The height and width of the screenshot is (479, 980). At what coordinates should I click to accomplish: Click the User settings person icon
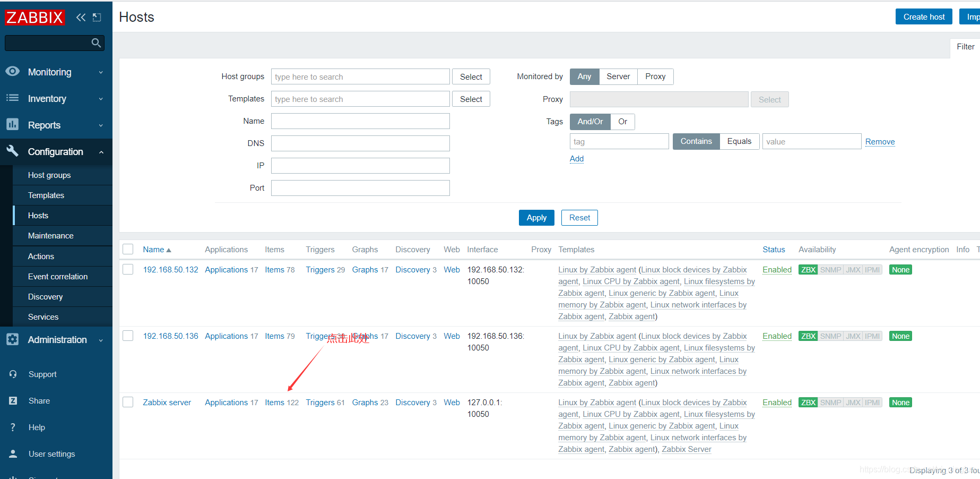tap(13, 454)
